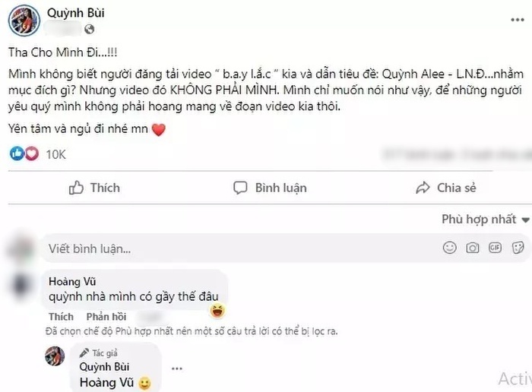Click the laughing reaction on Hoàng Vũ's comment

point(217,310)
